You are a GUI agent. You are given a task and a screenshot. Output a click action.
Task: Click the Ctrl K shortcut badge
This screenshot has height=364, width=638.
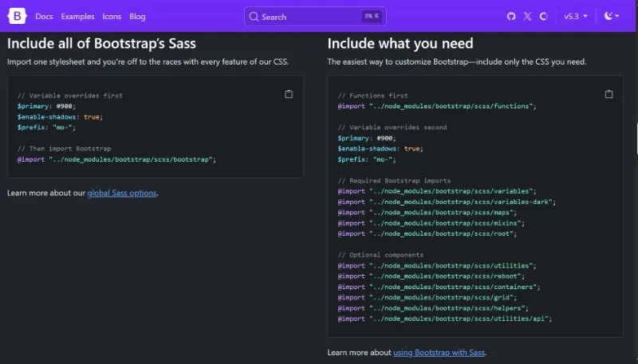point(372,16)
